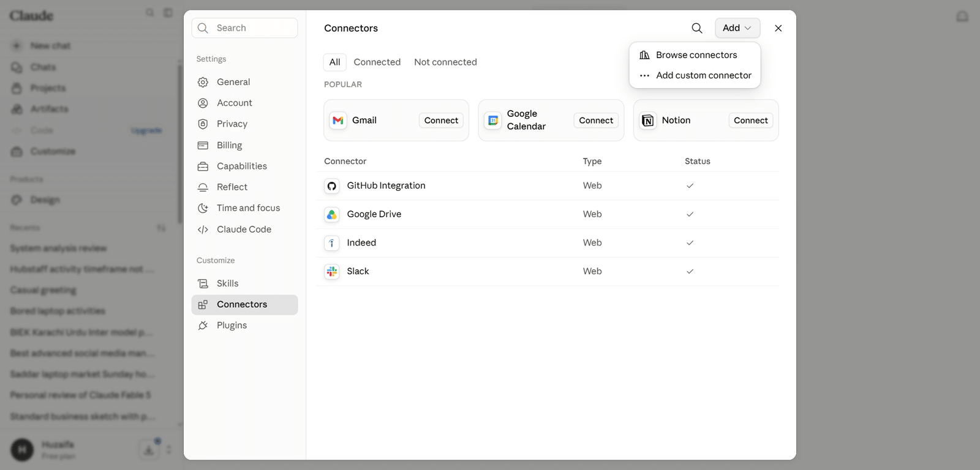Open the GitHub Integration row
This screenshot has width=980, height=470.
coord(548,186)
